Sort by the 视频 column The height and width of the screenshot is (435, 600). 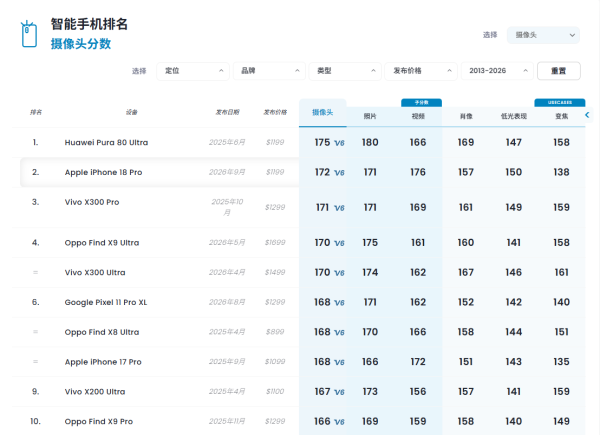418,116
